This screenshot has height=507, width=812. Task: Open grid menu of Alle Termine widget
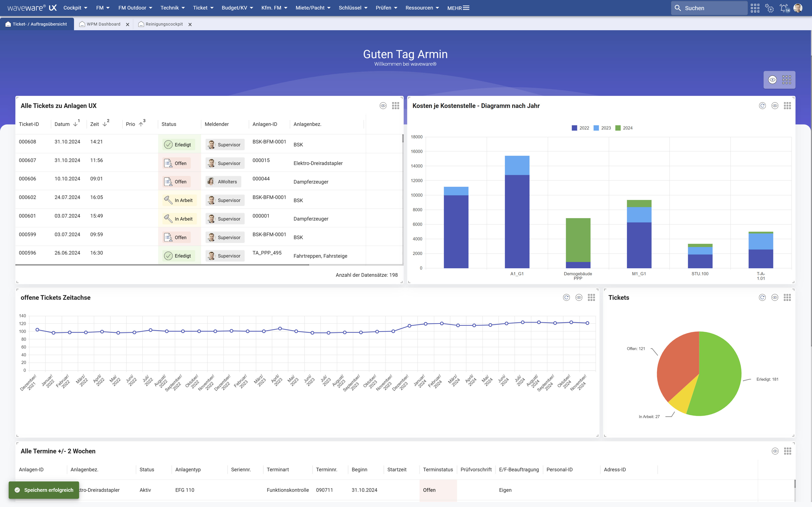787,451
